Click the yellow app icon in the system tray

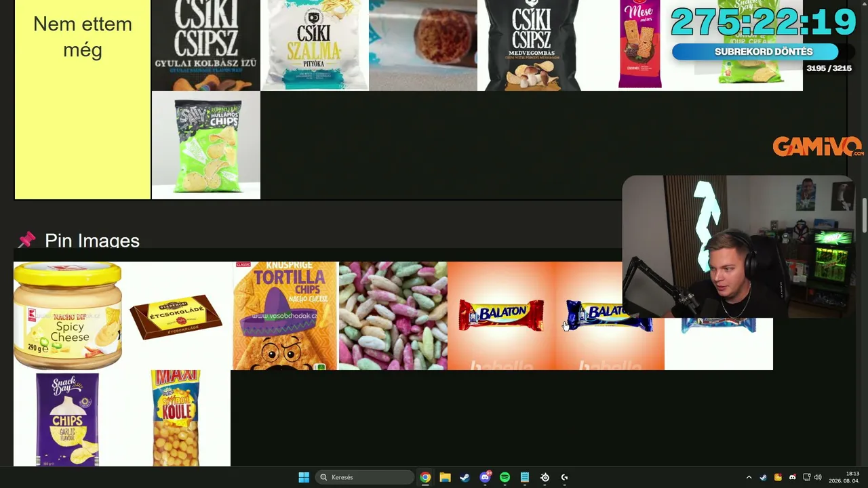(778, 477)
